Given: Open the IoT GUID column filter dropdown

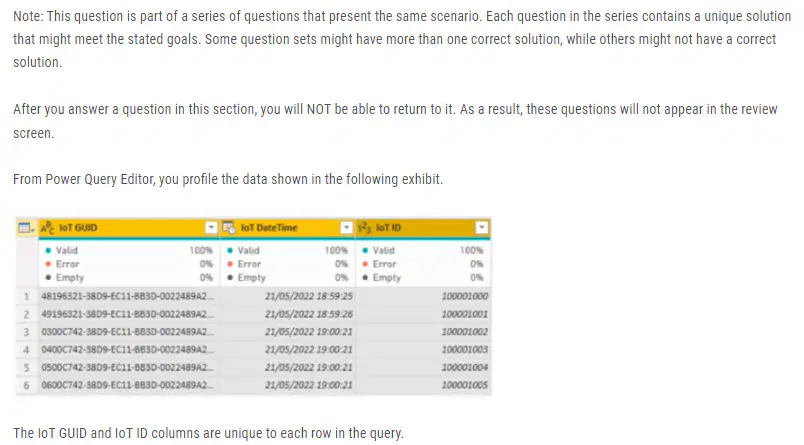Looking at the screenshot, I should point(211,228).
